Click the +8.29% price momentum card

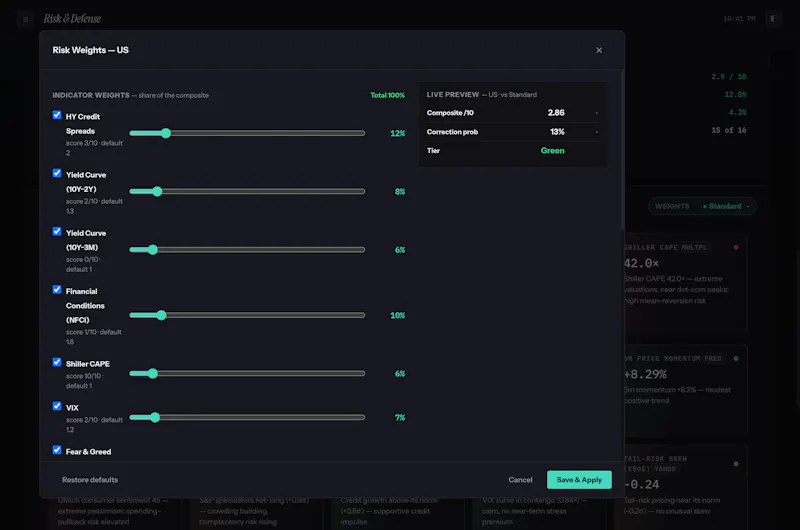(x=685, y=390)
